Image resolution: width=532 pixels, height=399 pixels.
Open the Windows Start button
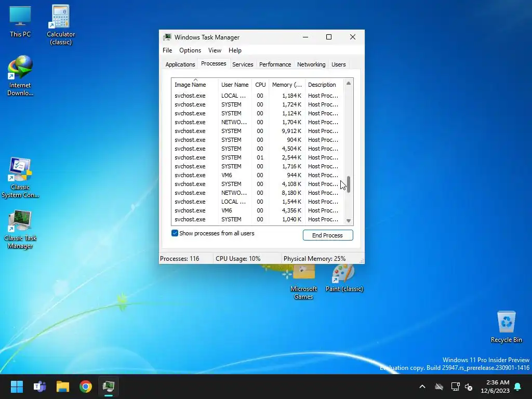click(x=17, y=387)
